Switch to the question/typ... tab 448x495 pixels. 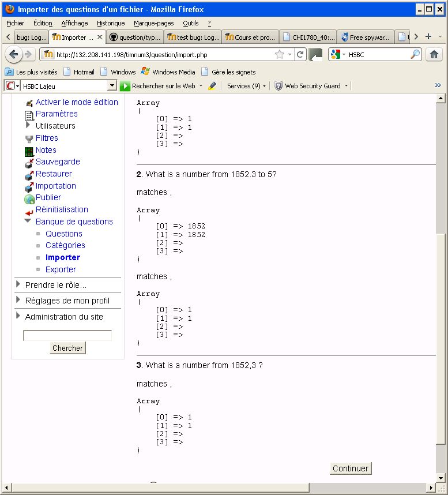click(135, 37)
